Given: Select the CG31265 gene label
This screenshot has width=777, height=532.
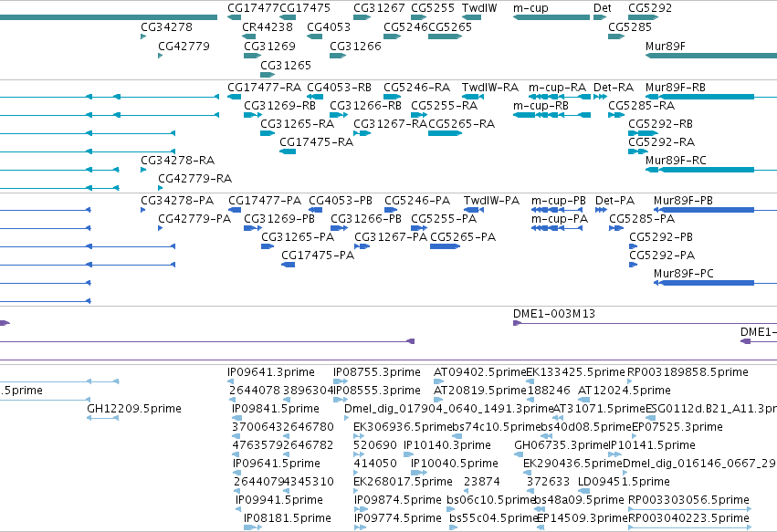Looking at the screenshot, I should (x=286, y=66).
